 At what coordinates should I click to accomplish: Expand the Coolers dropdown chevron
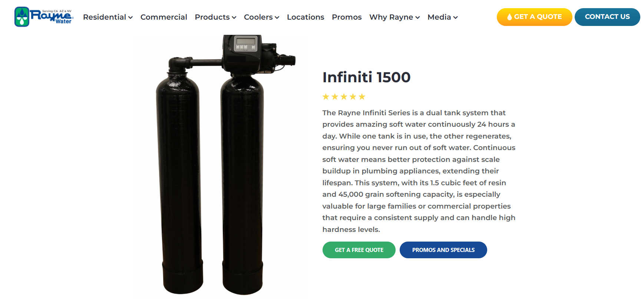coord(277,17)
